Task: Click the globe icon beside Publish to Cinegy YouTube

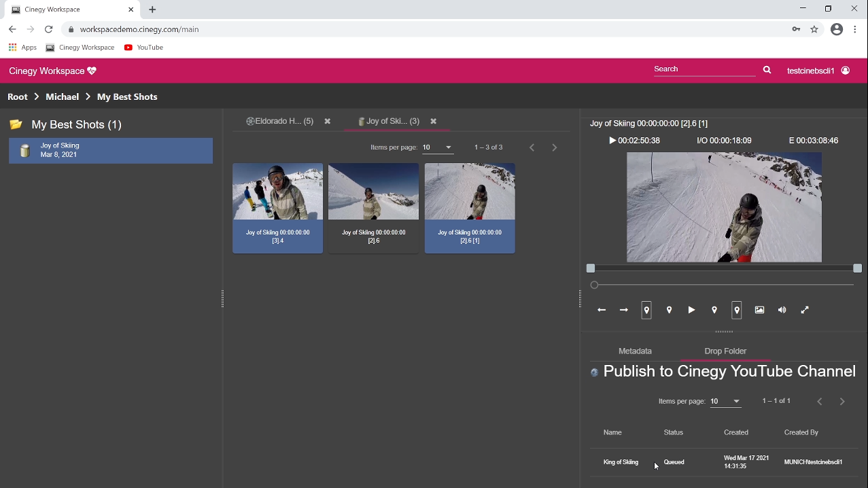Action: (595, 372)
